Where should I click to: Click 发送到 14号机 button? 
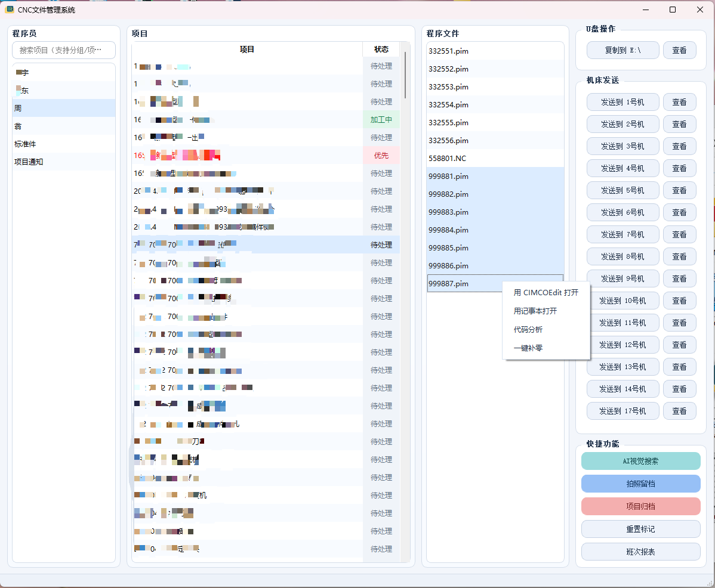click(x=622, y=389)
